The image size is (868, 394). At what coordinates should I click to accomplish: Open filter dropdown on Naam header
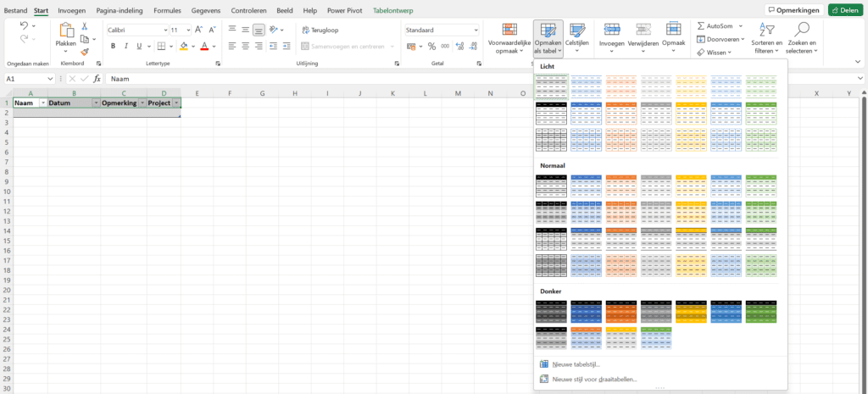42,103
